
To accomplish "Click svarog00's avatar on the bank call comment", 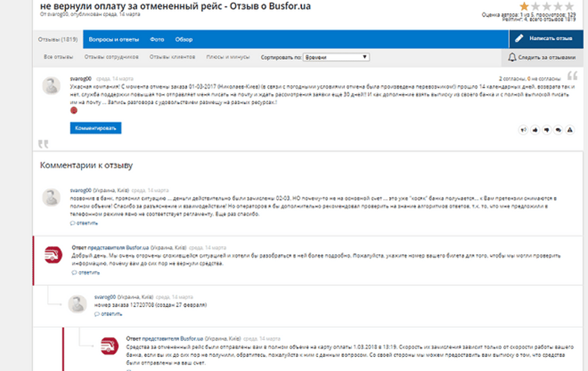I will [51, 198].
